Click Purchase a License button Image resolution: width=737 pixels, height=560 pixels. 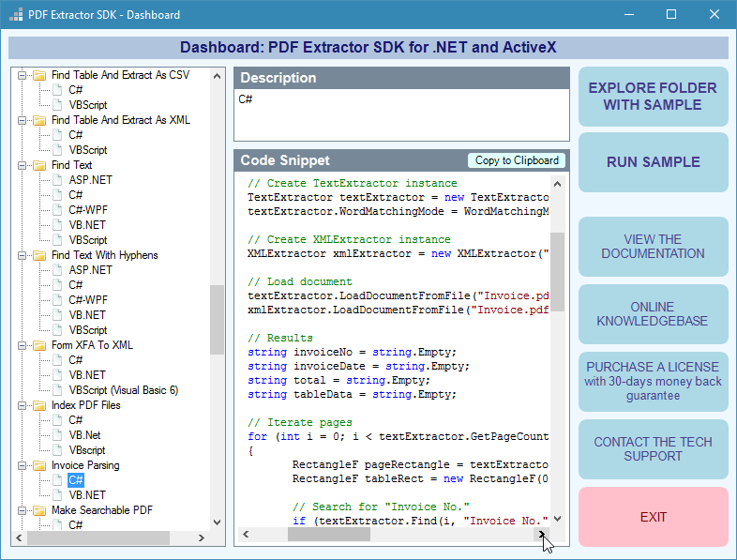click(653, 382)
